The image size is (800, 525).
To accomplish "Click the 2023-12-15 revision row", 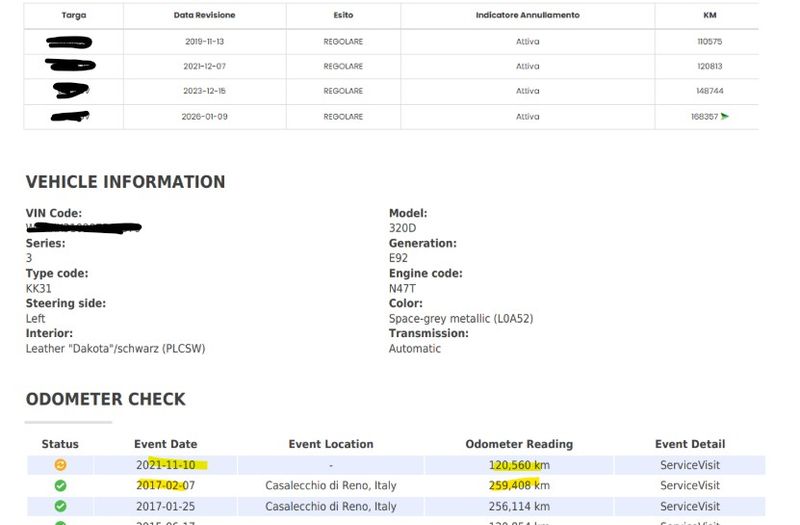I will coord(391,91).
